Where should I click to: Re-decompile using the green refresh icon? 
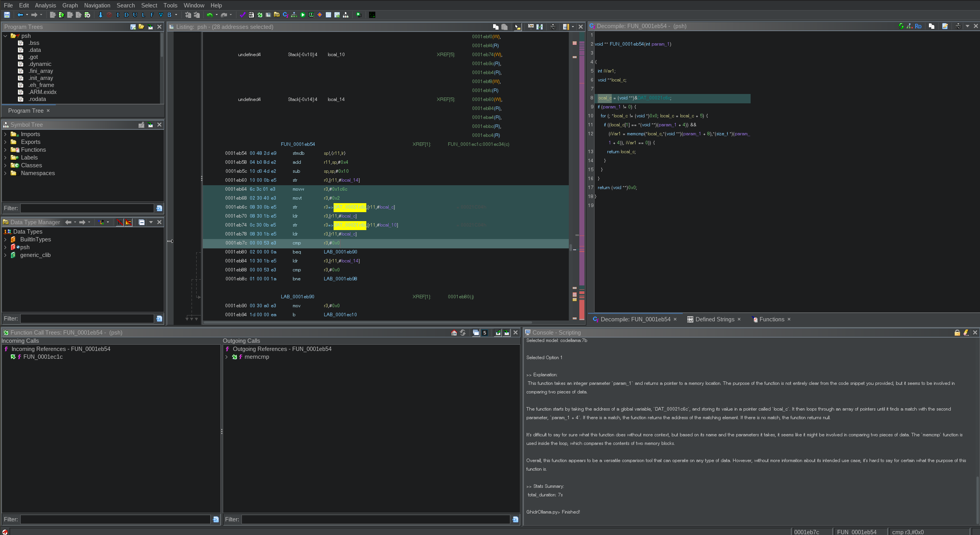point(901,26)
